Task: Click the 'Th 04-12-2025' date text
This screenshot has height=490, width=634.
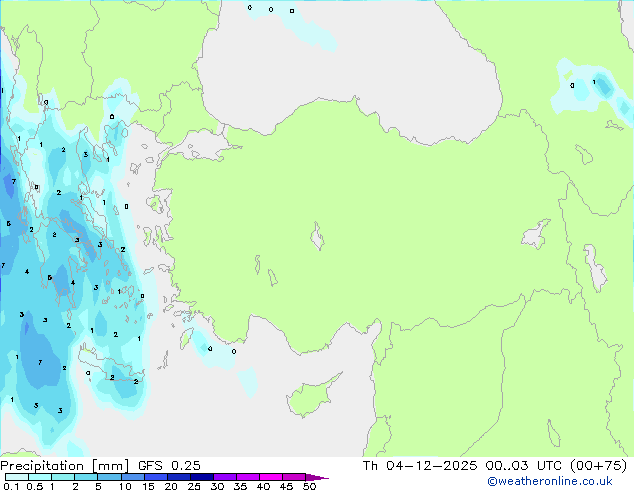Action: 420,466
